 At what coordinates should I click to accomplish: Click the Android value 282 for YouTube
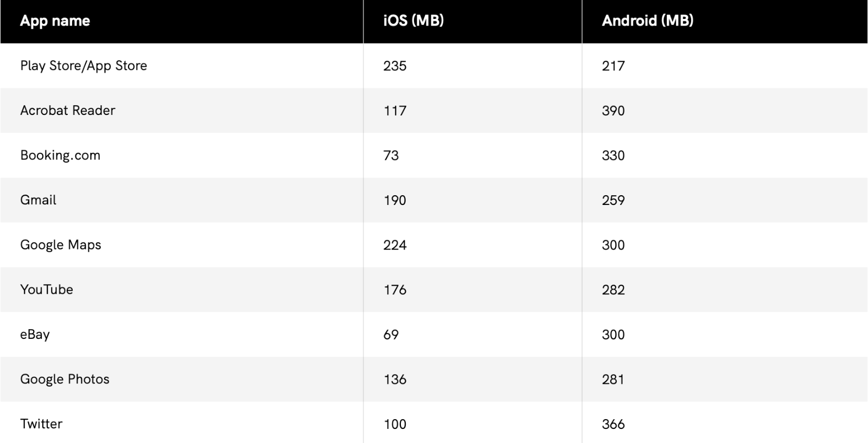pyautogui.click(x=613, y=290)
